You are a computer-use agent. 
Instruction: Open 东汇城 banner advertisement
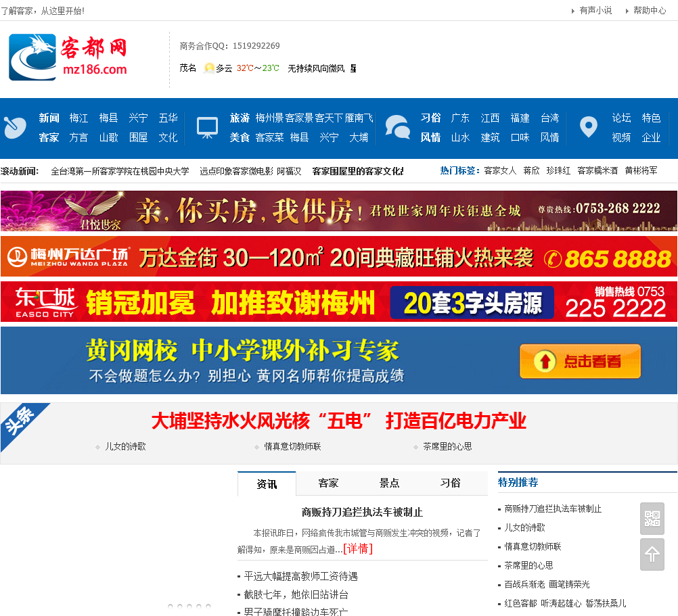coord(339,302)
